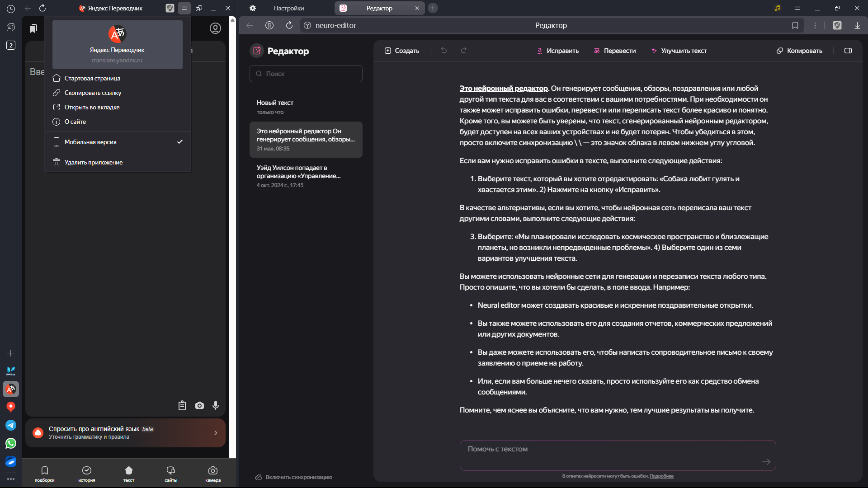Open the Yandex Maps pin icon in sidebar

pos(11,407)
